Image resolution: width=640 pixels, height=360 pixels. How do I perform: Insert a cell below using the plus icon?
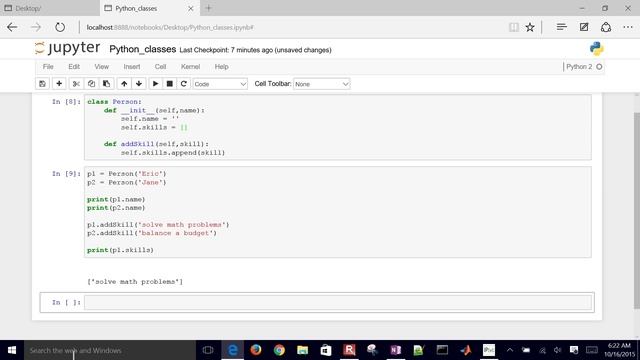[x=59, y=84]
